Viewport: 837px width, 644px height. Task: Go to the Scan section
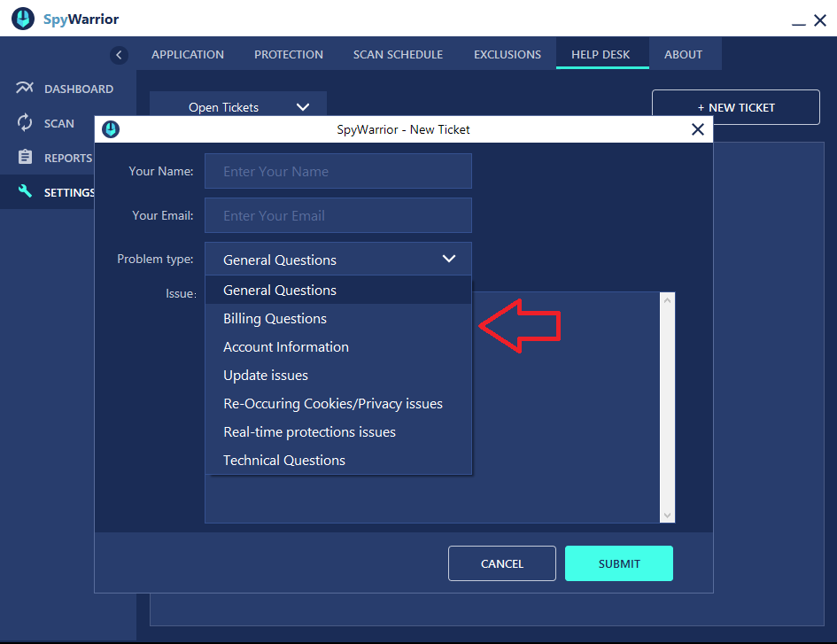tap(48, 123)
